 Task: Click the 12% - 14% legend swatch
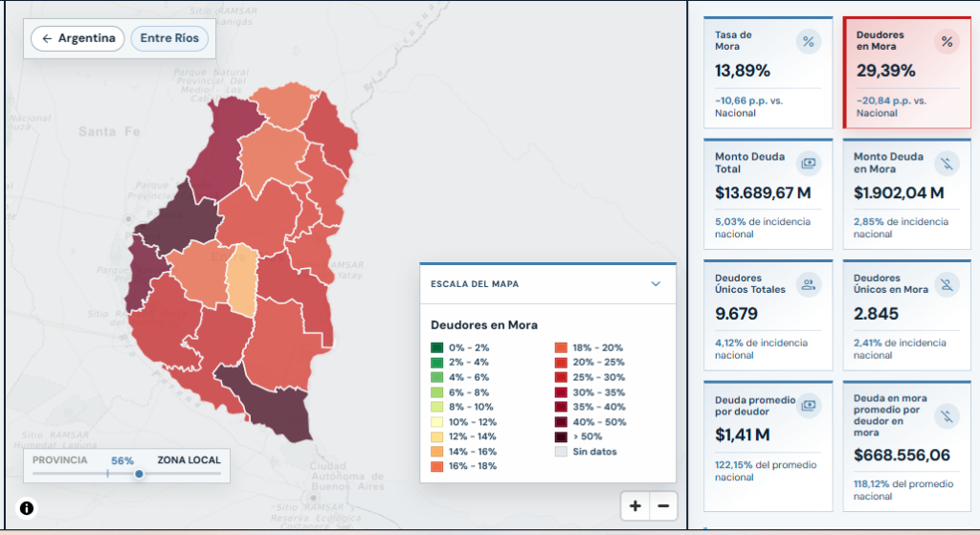(x=436, y=436)
